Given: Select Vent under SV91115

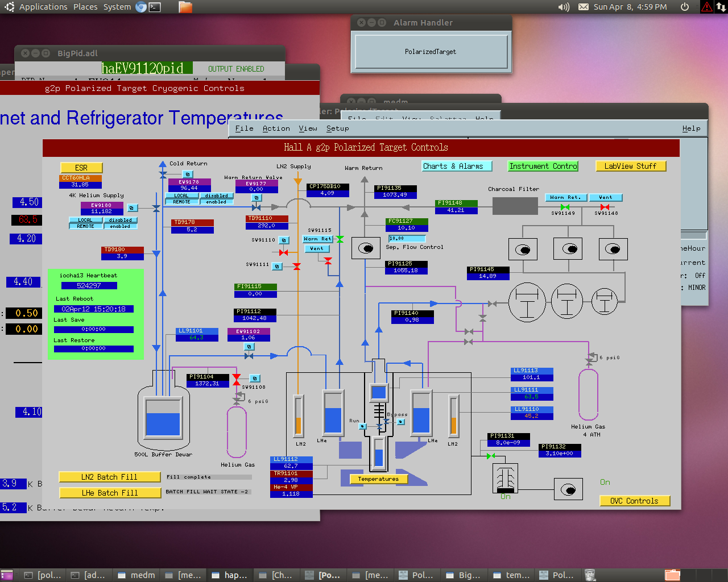Looking at the screenshot, I should point(317,248).
